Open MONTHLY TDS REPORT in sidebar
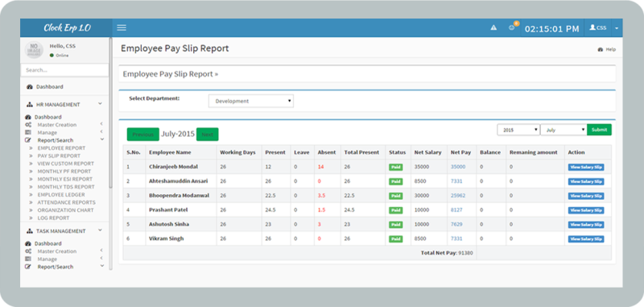644x307 pixels. coord(66,187)
